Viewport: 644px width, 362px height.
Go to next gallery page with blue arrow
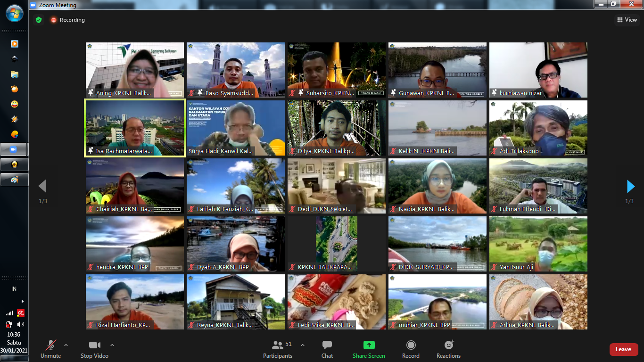[x=630, y=187]
